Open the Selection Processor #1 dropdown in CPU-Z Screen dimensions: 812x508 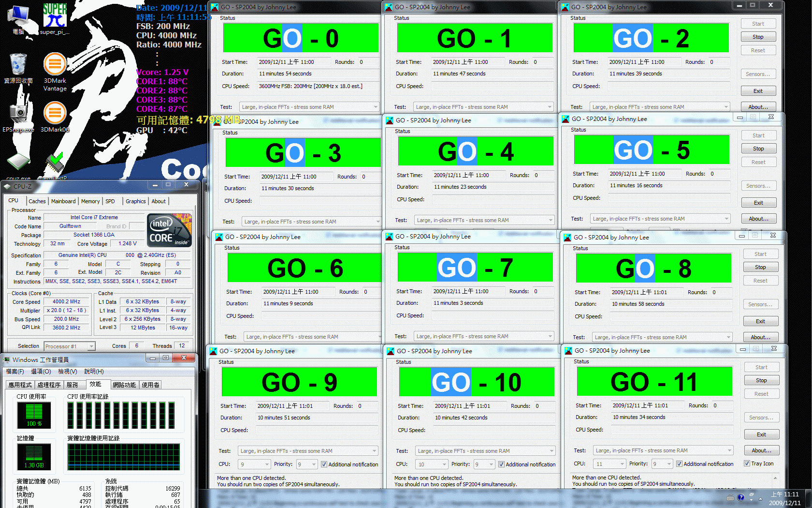[70, 346]
